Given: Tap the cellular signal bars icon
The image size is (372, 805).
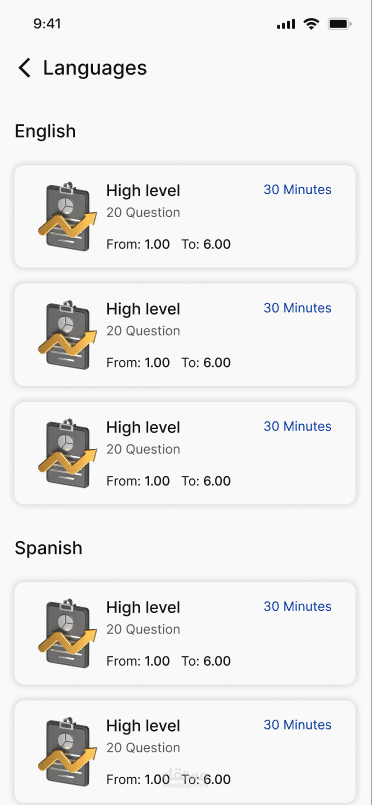Looking at the screenshot, I should click(x=286, y=24).
